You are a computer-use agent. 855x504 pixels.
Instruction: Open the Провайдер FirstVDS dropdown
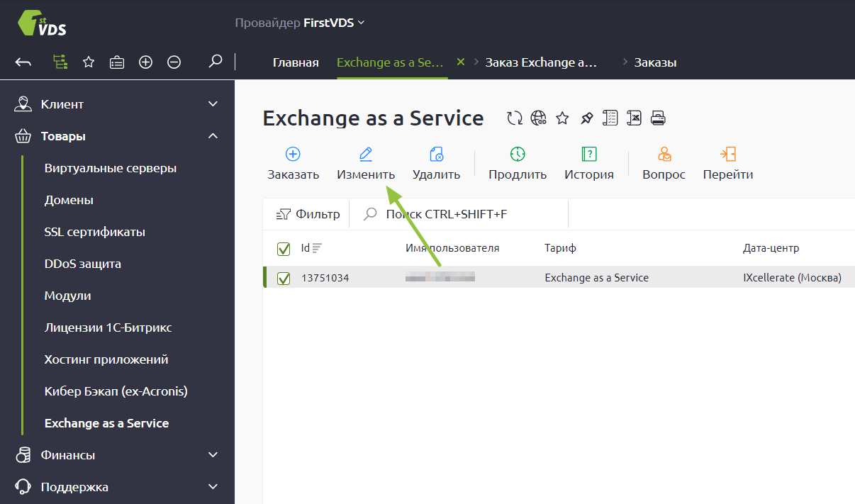[300, 23]
